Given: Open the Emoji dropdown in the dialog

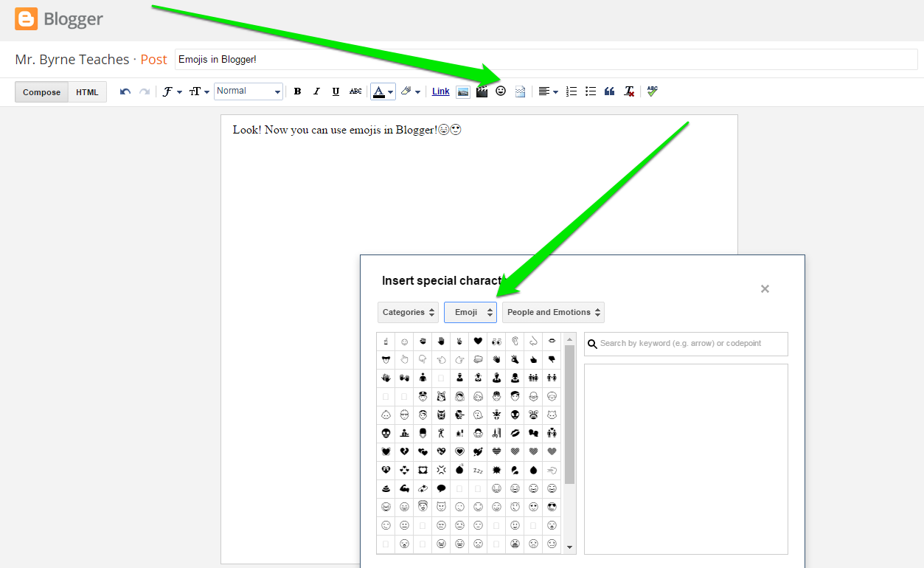Looking at the screenshot, I should click(470, 312).
